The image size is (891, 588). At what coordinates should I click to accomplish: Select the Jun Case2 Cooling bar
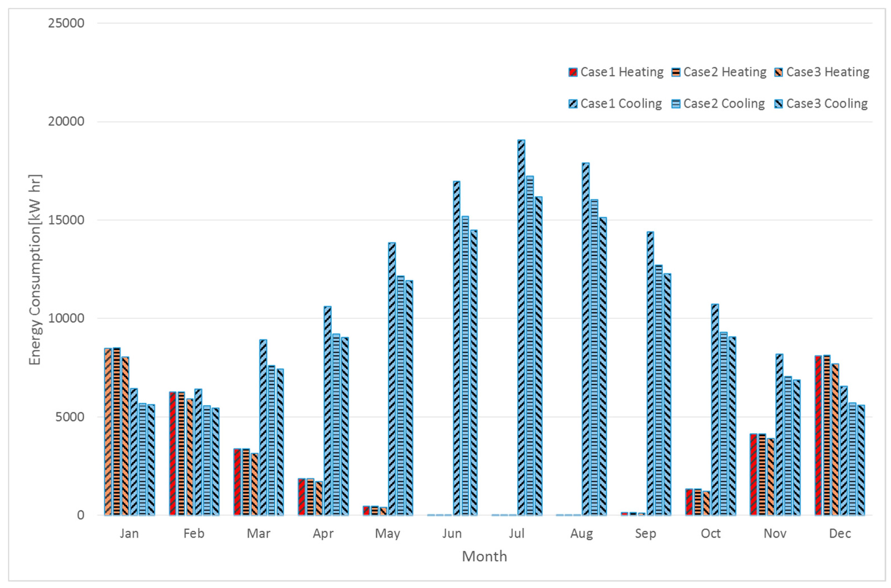pyautogui.click(x=465, y=366)
